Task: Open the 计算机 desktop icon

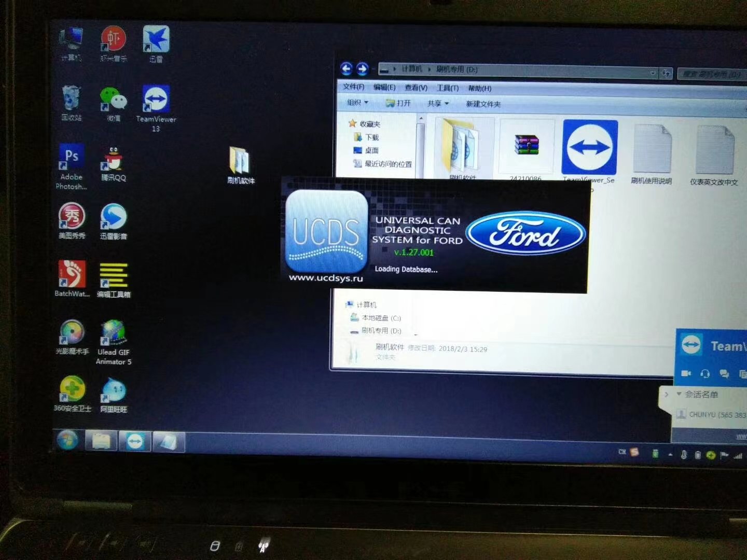Action: (71, 44)
